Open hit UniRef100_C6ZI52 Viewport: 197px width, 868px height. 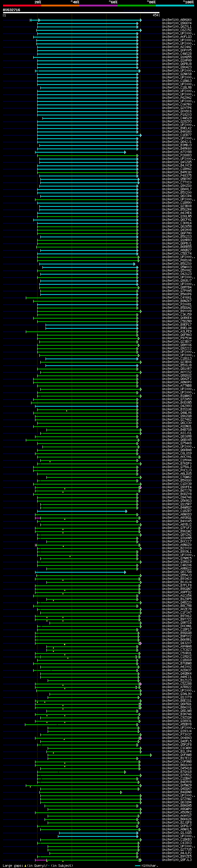click(x=177, y=30)
